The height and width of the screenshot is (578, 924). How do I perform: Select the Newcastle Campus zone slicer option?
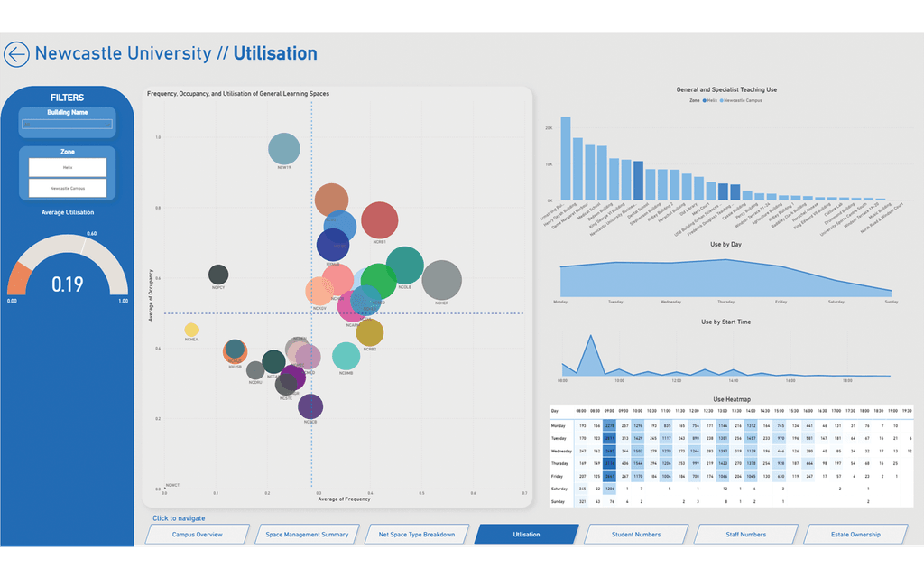(x=68, y=188)
